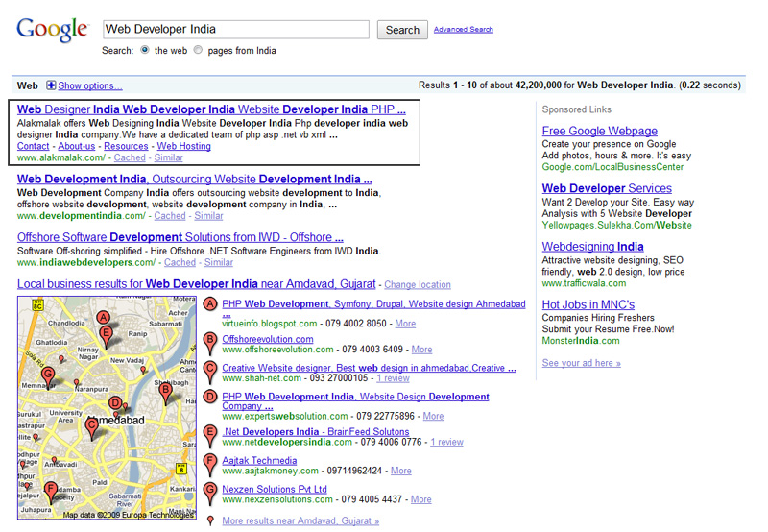Click marker E icon in results list
Viewport: 768px width, 532px height.
tap(209, 436)
